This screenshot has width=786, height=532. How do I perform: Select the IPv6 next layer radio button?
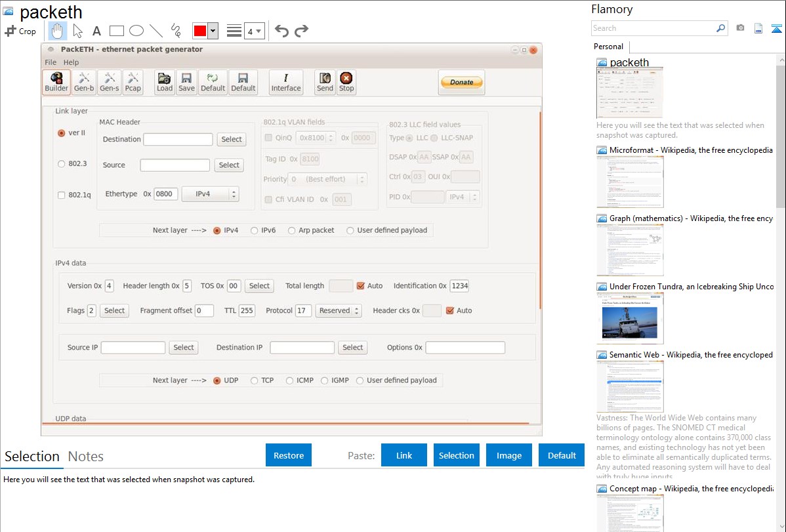pos(254,230)
